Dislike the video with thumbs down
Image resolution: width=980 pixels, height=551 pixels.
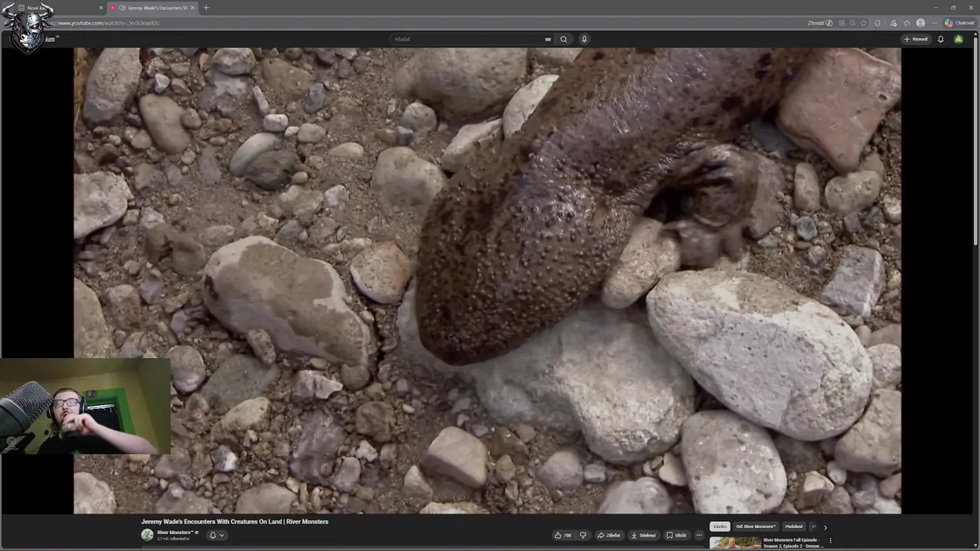click(x=583, y=535)
